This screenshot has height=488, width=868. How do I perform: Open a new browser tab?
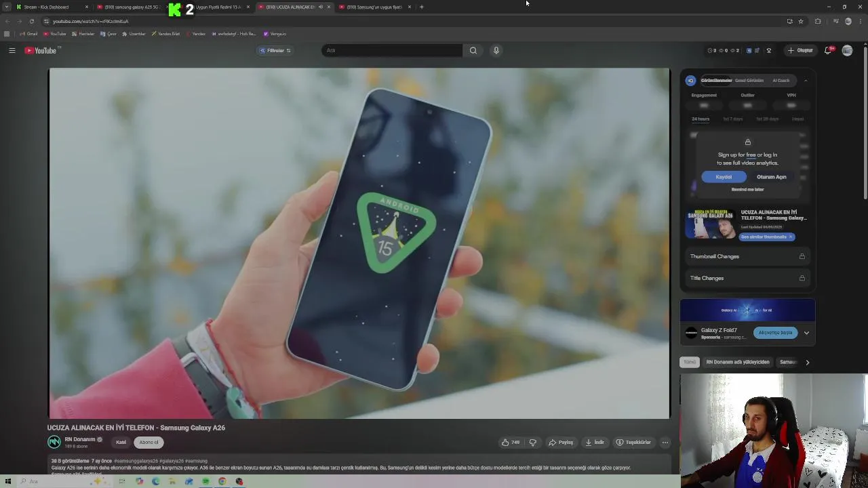tap(422, 7)
